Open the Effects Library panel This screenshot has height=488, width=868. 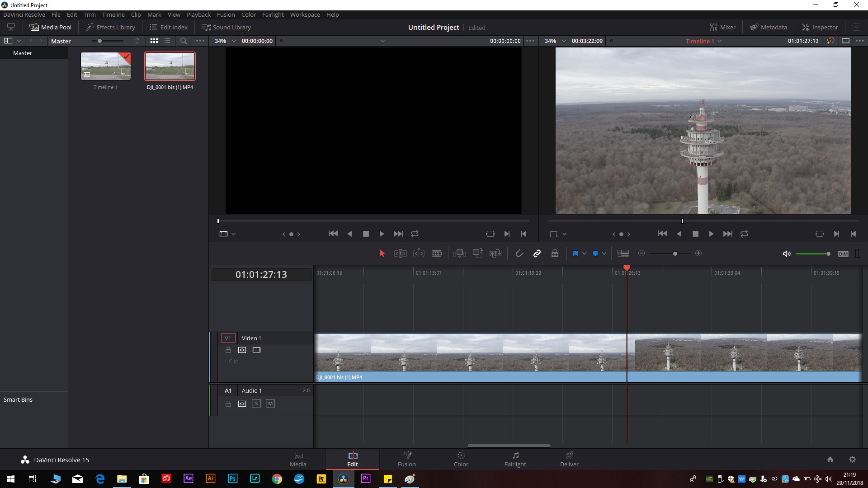[x=111, y=27]
